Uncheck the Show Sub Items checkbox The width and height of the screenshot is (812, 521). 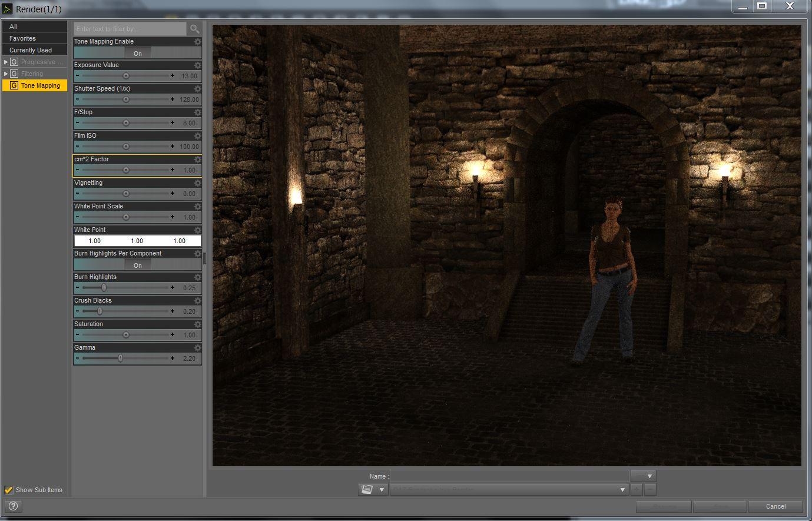[8, 490]
